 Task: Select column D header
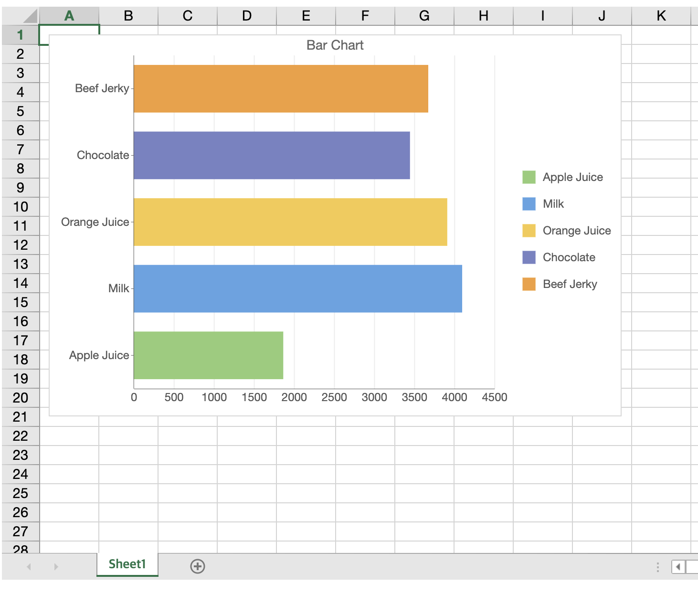[x=247, y=16]
